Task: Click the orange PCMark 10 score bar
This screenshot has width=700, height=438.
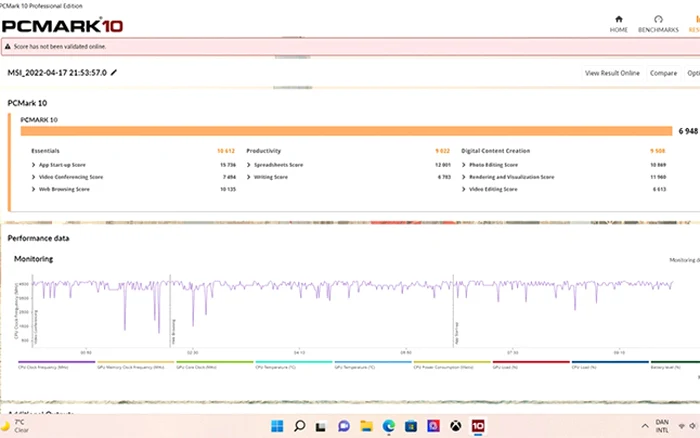Action: [346, 131]
